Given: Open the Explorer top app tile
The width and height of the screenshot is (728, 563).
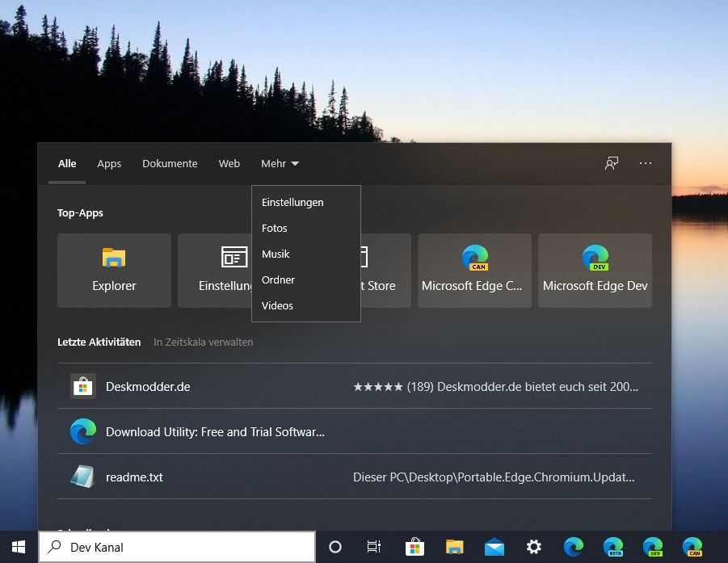Looking at the screenshot, I should (114, 271).
